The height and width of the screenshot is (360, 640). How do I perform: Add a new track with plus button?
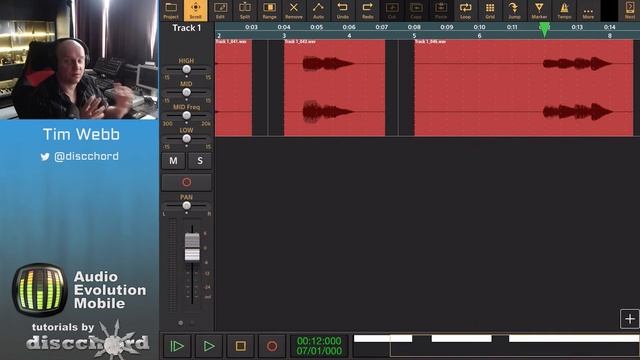pyautogui.click(x=630, y=319)
